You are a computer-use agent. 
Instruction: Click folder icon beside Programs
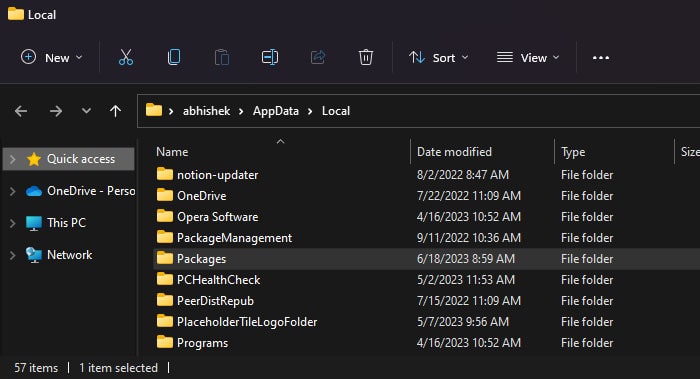165,342
